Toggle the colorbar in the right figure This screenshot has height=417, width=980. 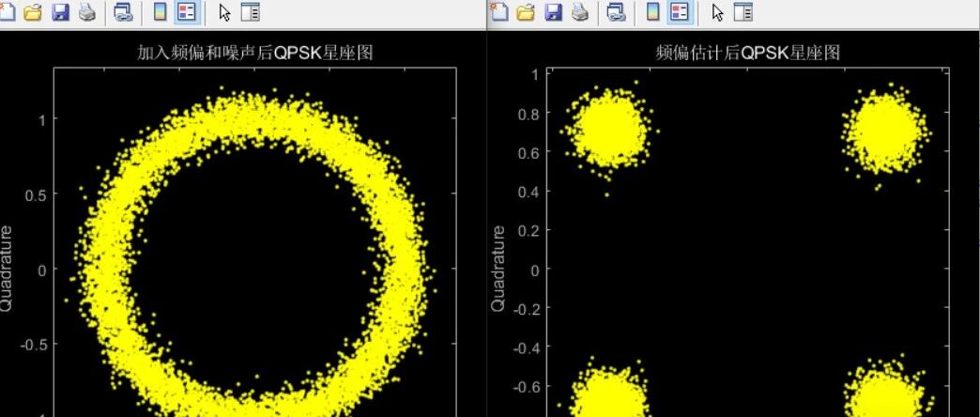click(653, 12)
